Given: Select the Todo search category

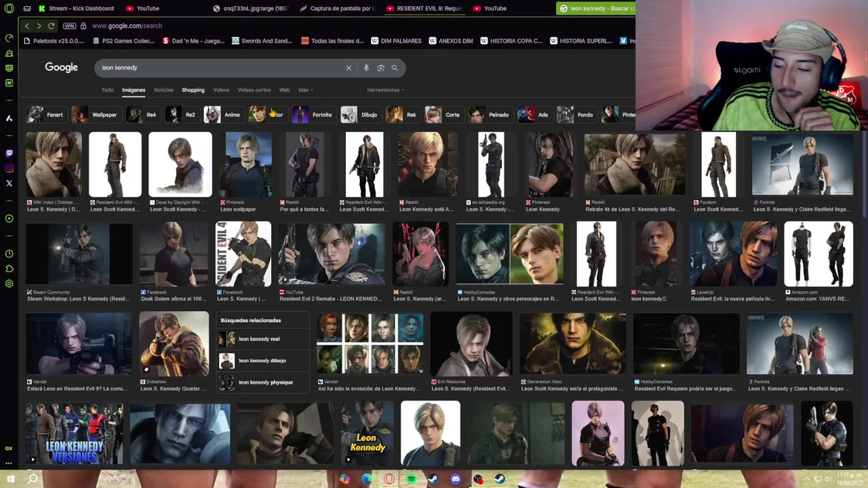Looking at the screenshot, I should (108, 89).
